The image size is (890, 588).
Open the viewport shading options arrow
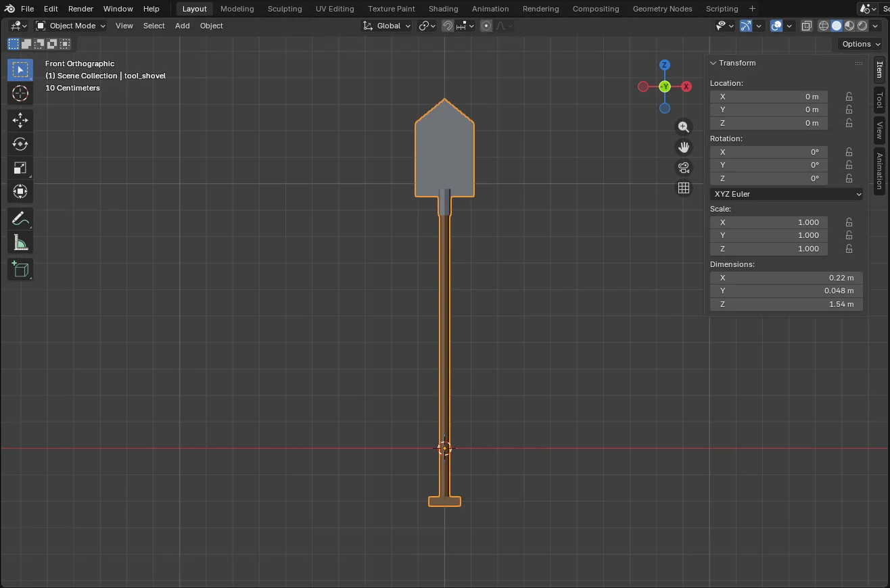point(876,26)
